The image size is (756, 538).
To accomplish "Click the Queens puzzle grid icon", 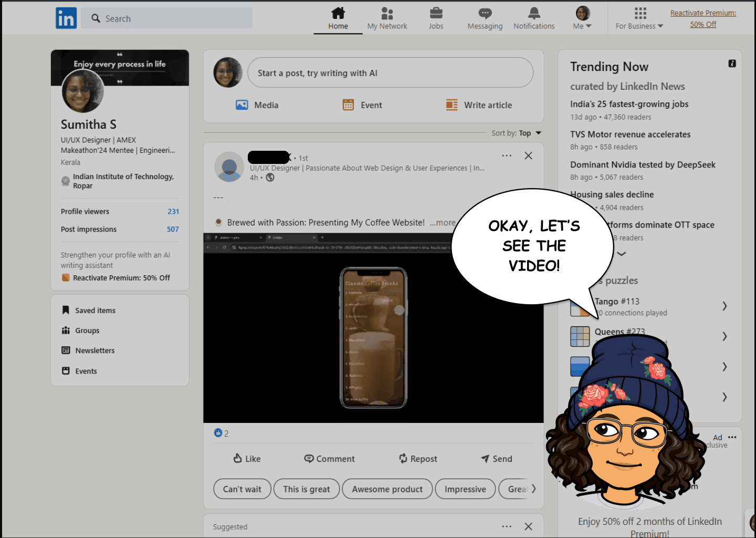I will coord(580,336).
